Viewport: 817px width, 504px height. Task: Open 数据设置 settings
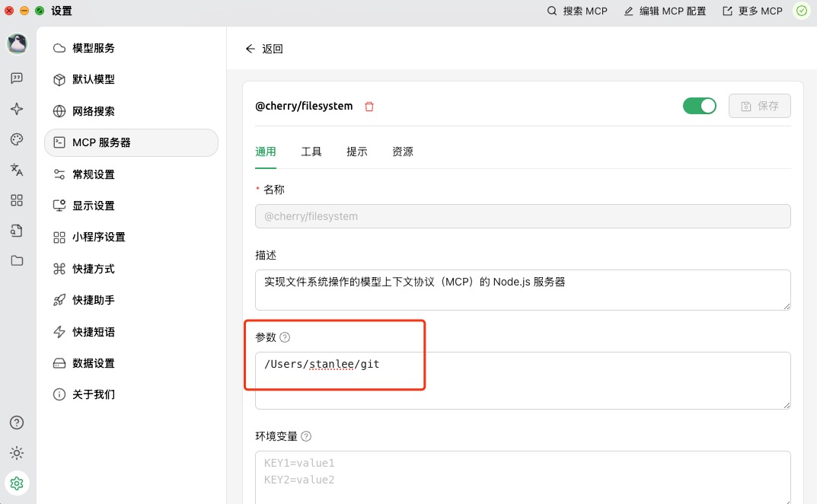[x=131, y=363]
